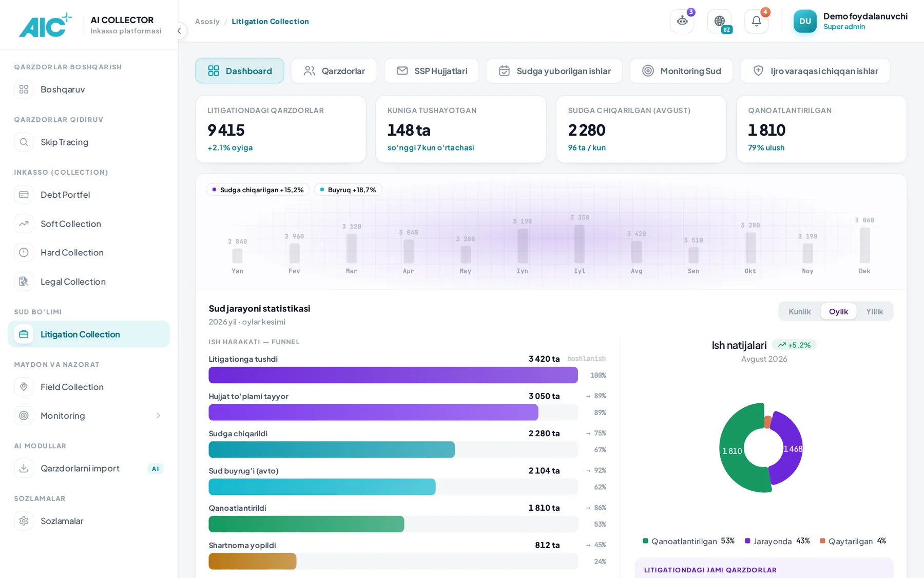The image size is (924, 578).
Task: Click the AI badge on Qarzdorlarni import
Action: tap(155, 469)
